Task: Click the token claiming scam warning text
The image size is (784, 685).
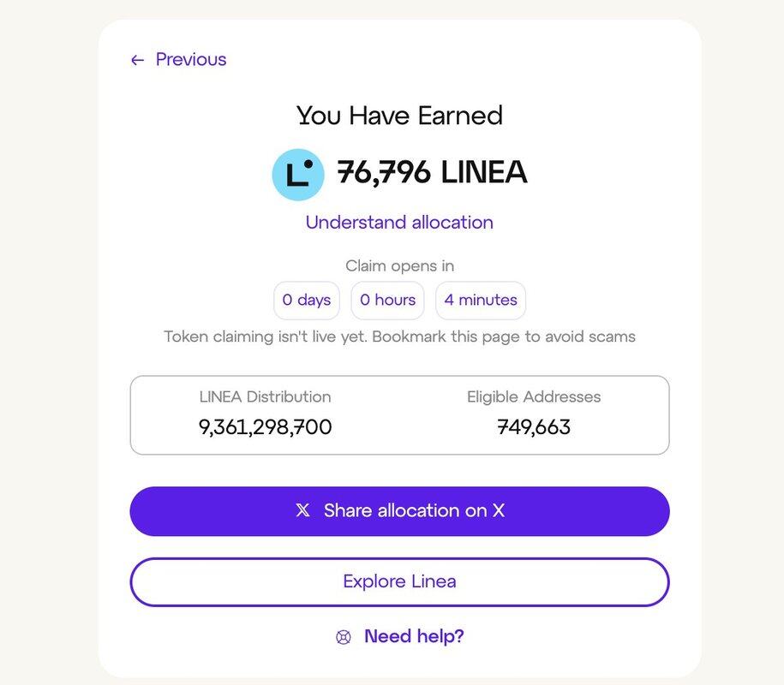Action: [399, 337]
